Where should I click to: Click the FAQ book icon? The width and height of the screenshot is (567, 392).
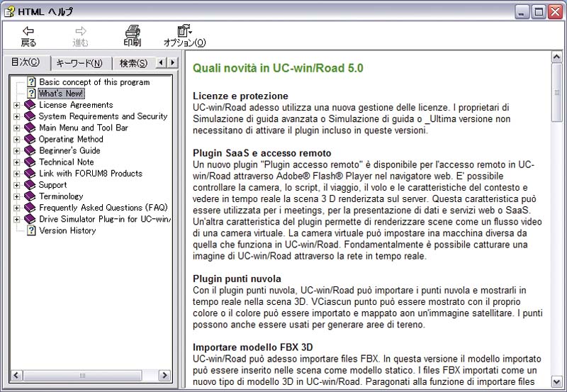click(x=30, y=208)
